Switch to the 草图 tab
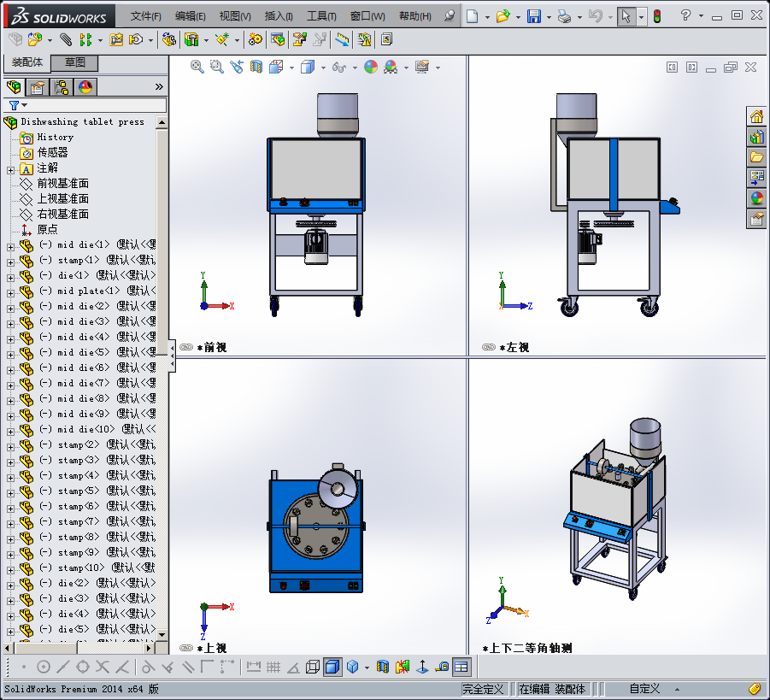The height and width of the screenshot is (700, 770). [75, 62]
